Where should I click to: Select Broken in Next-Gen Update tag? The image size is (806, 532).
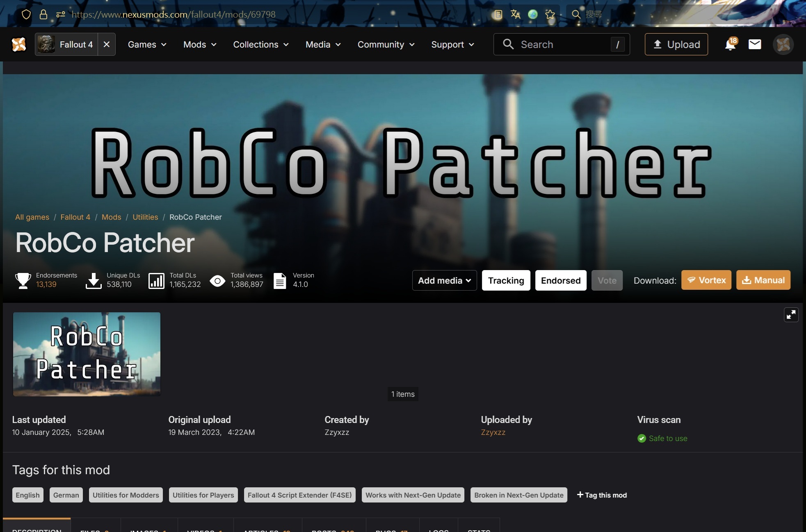[x=519, y=495]
